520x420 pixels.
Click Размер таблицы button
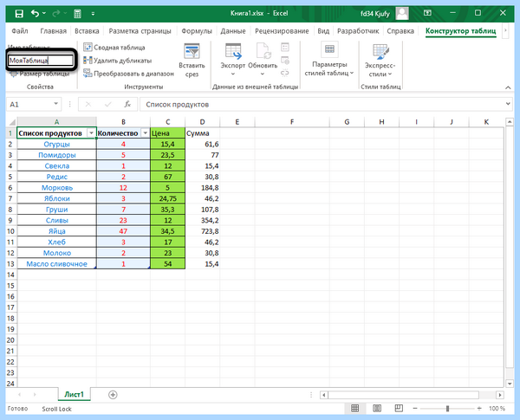coord(40,74)
